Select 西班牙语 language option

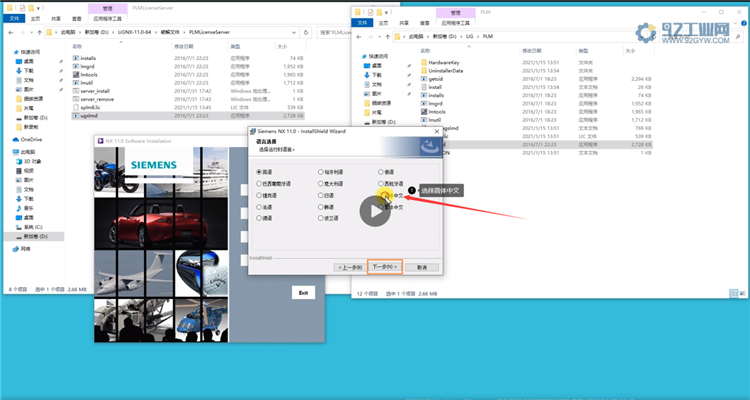click(x=381, y=184)
